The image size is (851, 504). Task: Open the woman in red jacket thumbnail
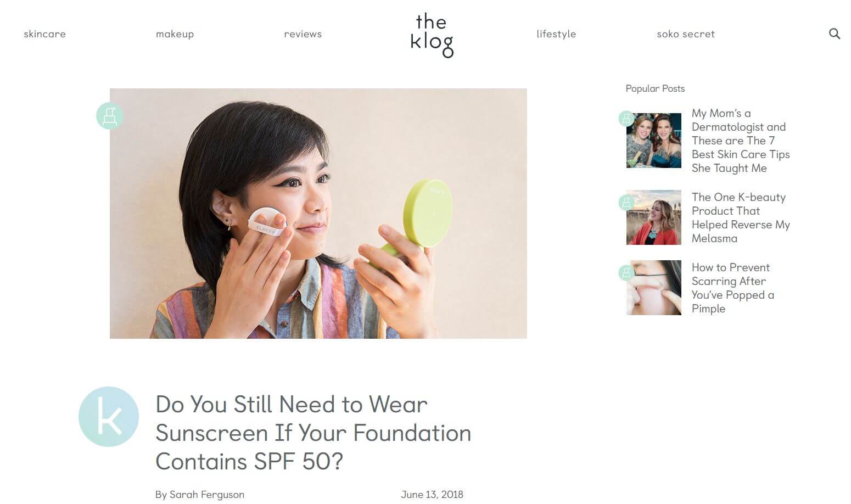[x=654, y=217]
